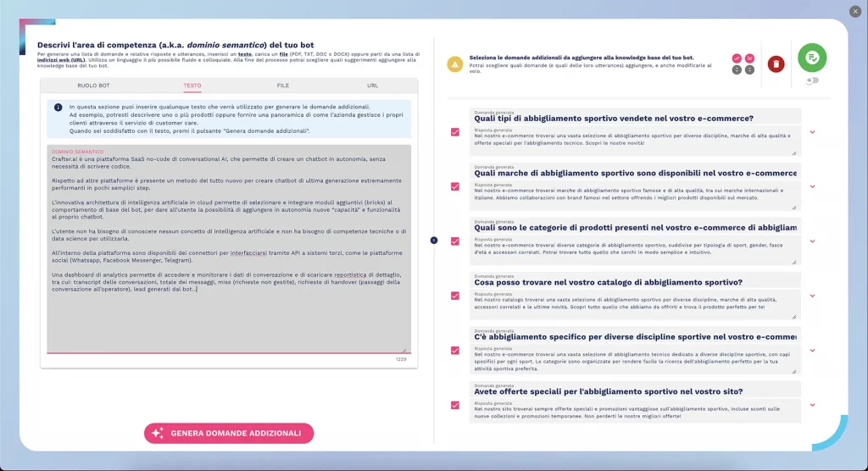The width and height of the screenshot is (868, 471).
Task: Click the underlined word 'reportistica' in the text
Action: pyautogui.click(x=350, y=275)
